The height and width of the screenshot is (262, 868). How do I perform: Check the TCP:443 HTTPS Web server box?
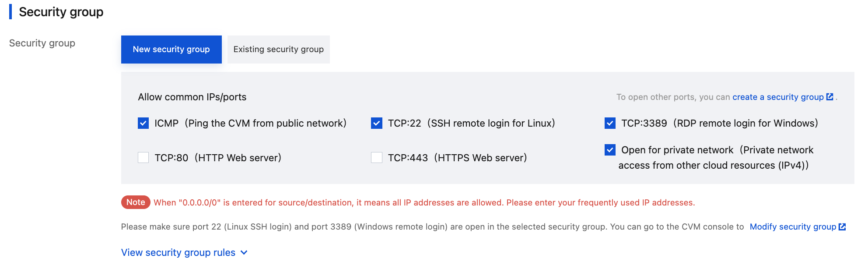point(377,158)
